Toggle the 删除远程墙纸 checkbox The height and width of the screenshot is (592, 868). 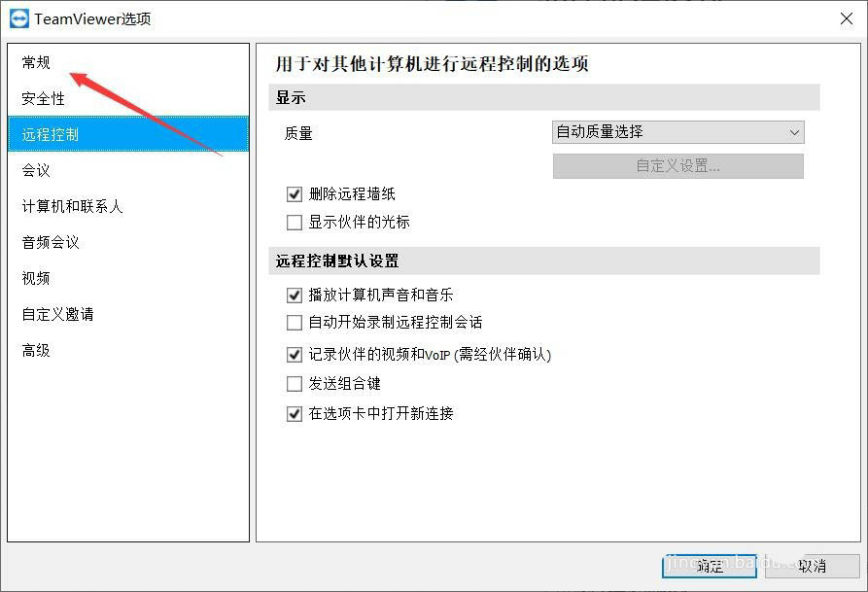(x=294, y=194)
